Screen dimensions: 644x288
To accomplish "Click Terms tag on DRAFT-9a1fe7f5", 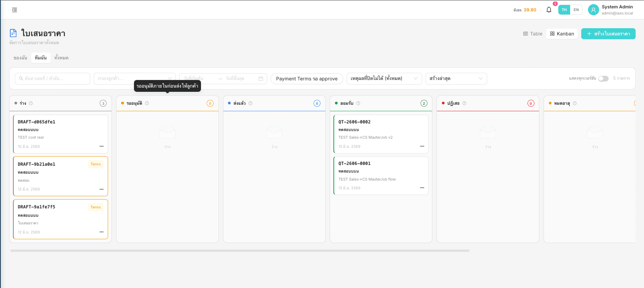I will tap(96, 207).
